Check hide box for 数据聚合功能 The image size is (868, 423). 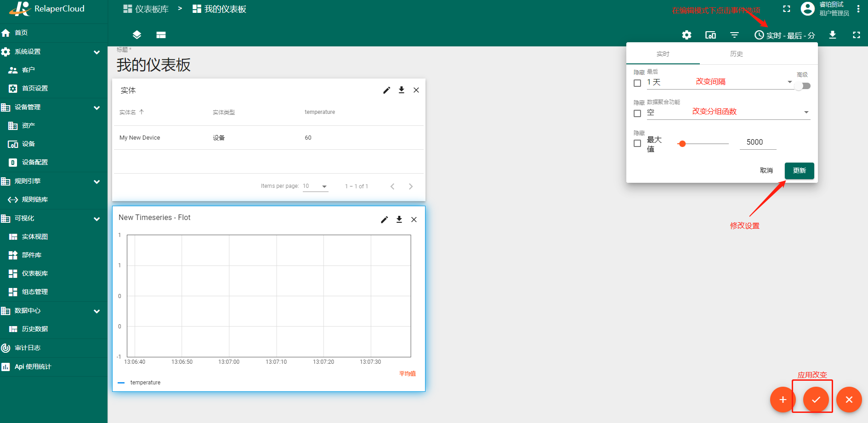pyautogui.click(x=637, y=113)
